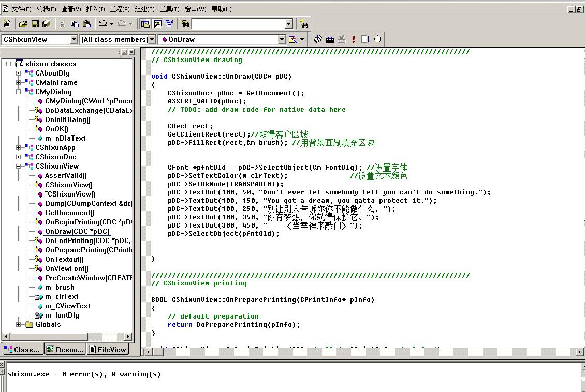Click workspace pane horizontal scrollbar right arrow

(128, 336)
